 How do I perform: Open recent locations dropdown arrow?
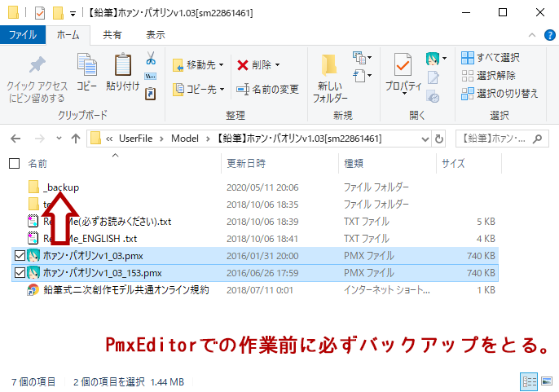(x=59, y=139)
